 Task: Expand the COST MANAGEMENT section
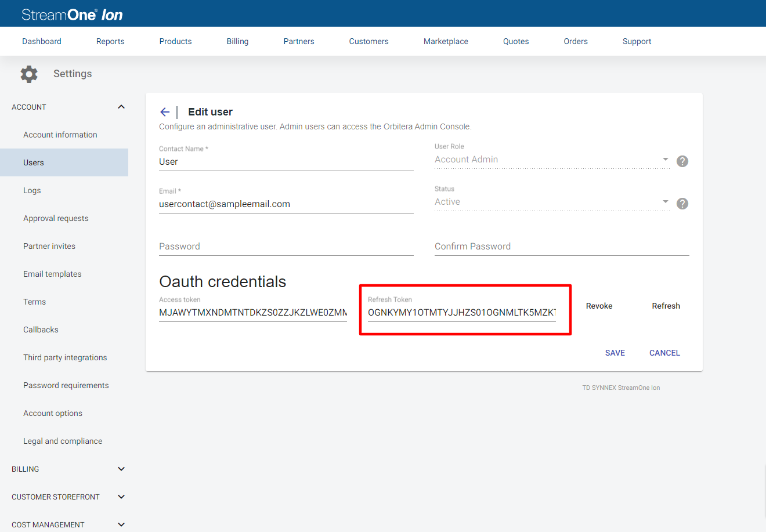[x=121, y=524]
